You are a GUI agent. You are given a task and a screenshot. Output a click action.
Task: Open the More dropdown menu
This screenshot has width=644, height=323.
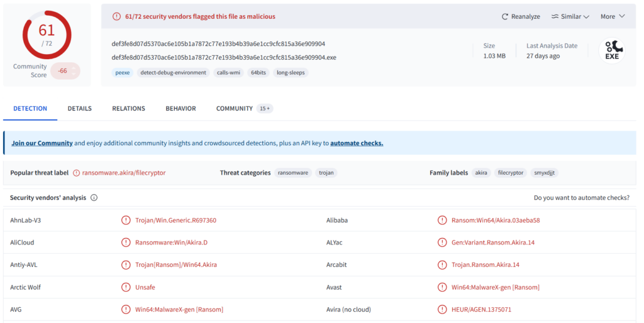(612, 16)
